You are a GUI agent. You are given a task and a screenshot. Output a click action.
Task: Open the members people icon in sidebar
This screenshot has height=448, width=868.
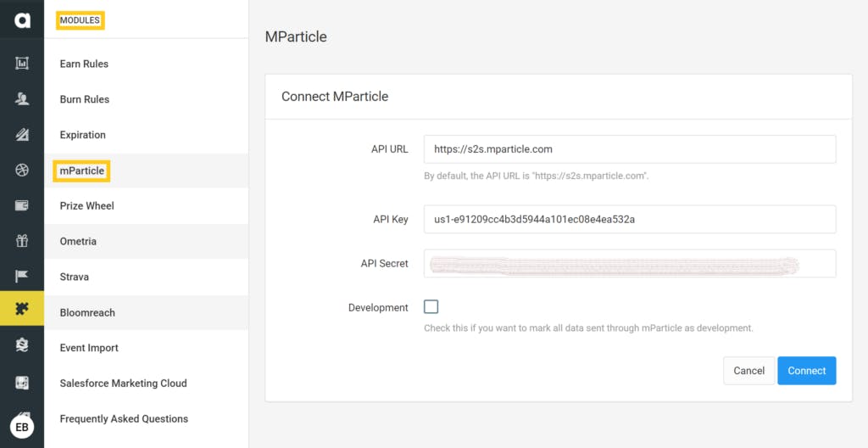[x=22, y=99]
